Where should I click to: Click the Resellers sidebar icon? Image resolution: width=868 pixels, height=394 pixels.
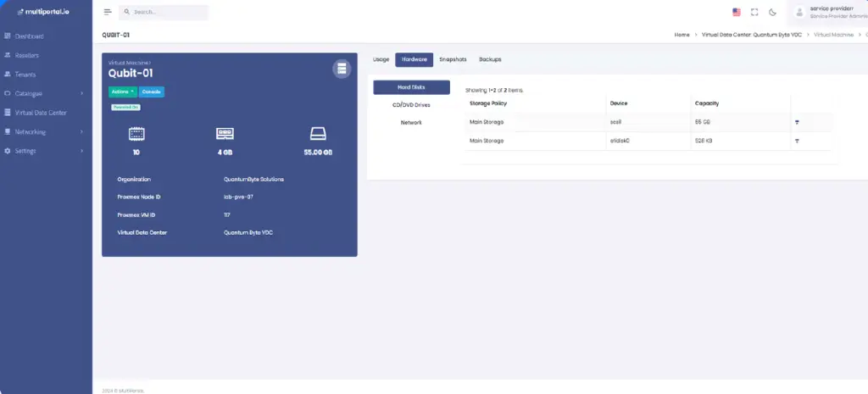[x=8, y=55]
